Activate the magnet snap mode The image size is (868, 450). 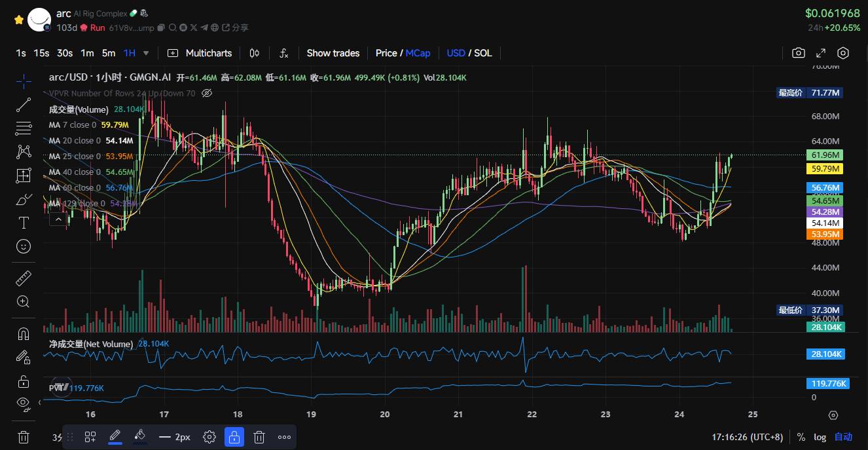(x=24, y=333)
